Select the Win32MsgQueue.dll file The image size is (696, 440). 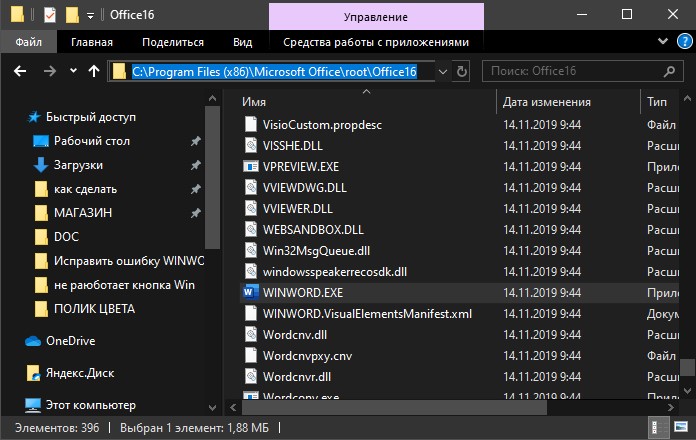click(x=316, y=251)
